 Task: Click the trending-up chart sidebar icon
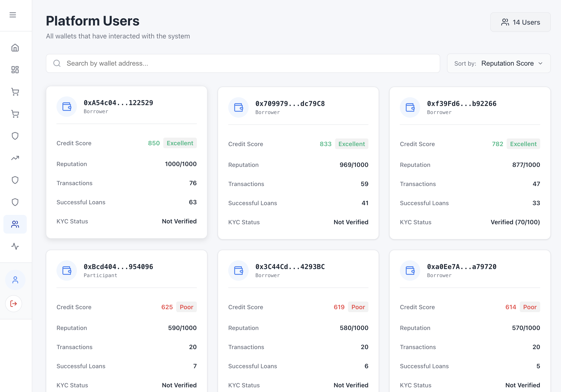(x=15, y=158)
